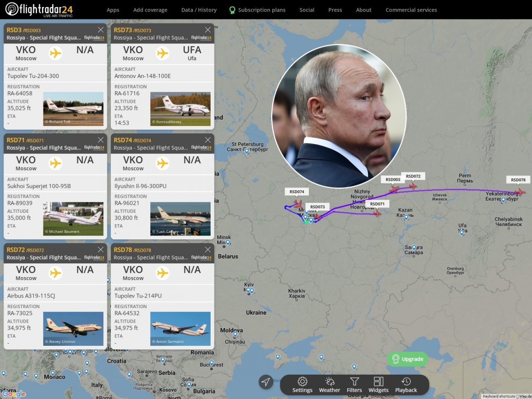The width and height of the screenshot is (532, 399).
Task: Open the Social menu
Action: (307, 10)
